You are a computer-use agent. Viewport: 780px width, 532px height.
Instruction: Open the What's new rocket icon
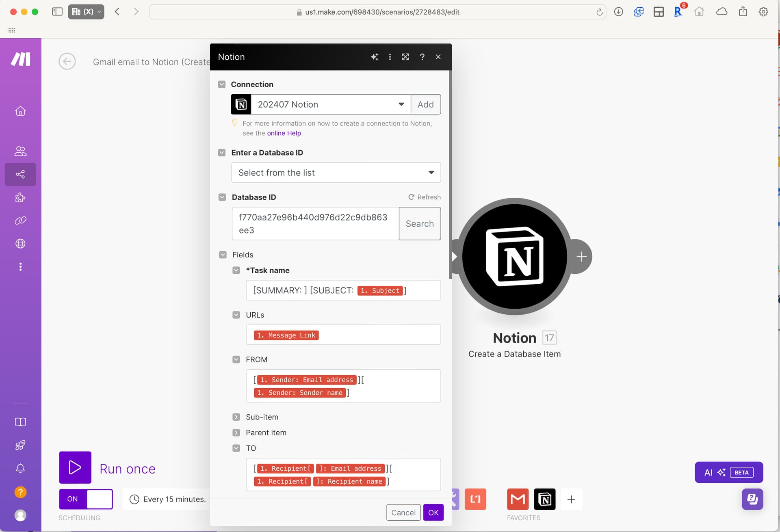pos(20,445)
